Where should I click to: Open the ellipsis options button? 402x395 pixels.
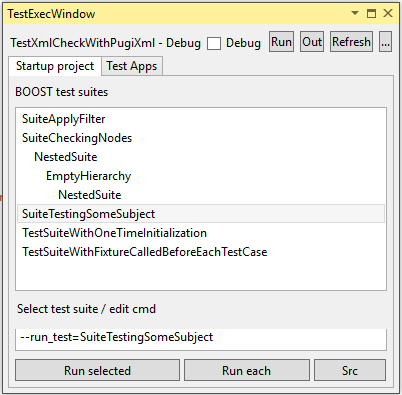[x=385, y=42]
